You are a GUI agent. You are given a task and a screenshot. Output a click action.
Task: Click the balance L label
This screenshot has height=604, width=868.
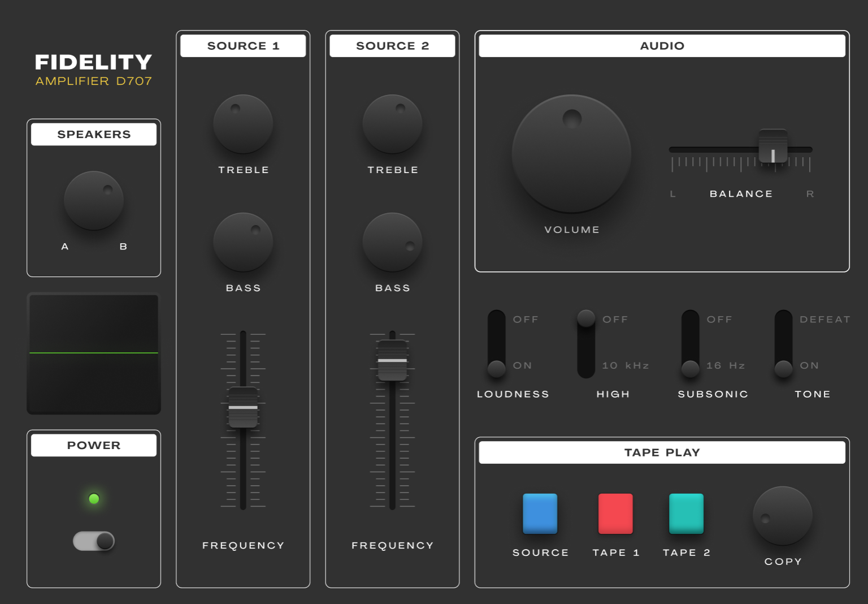[x=672, y=194]
